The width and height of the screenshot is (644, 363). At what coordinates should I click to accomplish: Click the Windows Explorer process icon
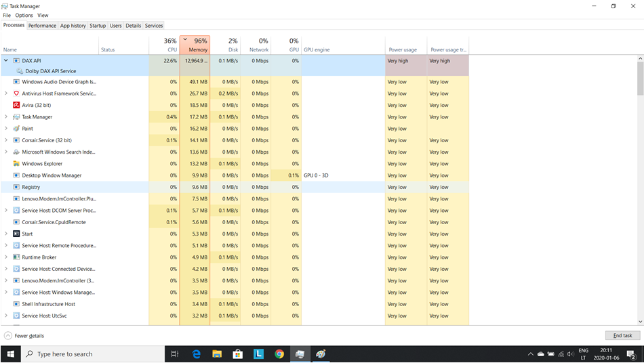[x=16, y=164]
